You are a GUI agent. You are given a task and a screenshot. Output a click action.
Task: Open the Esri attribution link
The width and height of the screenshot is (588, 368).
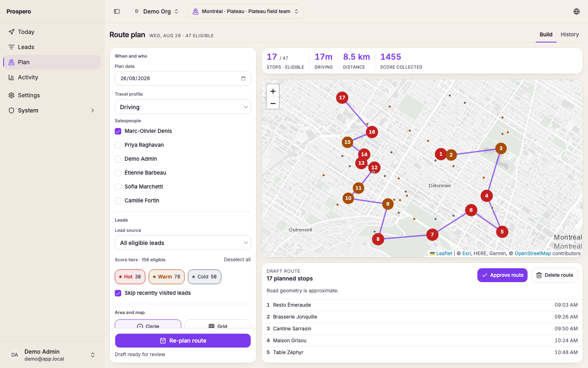[x=466, y=254]
